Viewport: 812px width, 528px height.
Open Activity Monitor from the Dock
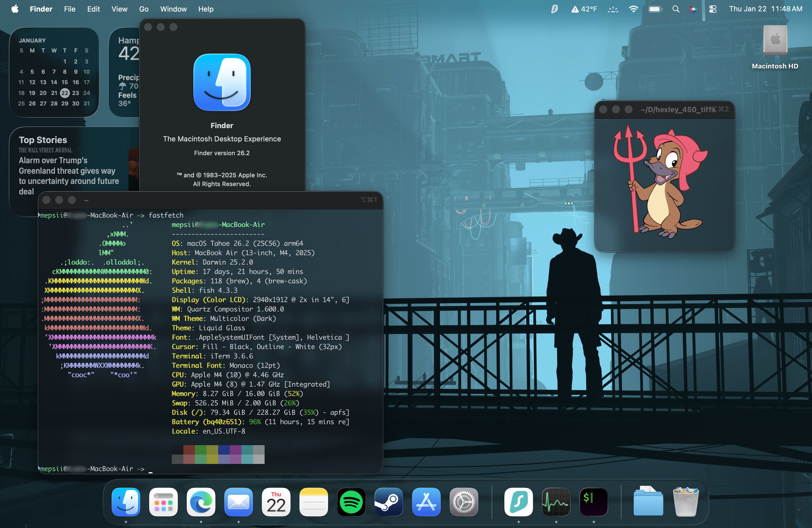[x=556, y=502]
